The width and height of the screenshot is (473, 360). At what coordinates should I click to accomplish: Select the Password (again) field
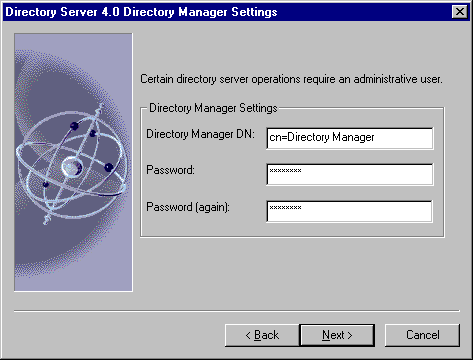point(350,211)
